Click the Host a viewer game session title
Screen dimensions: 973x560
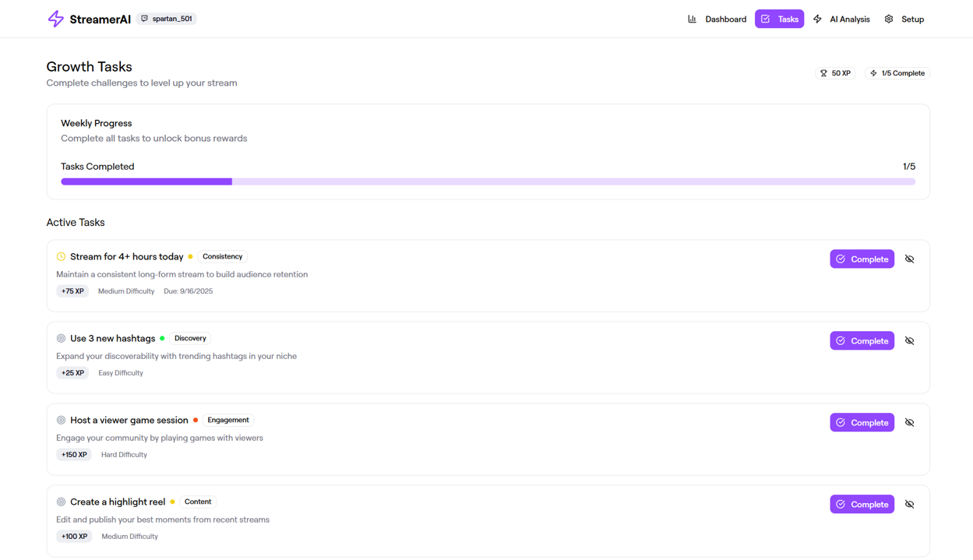(x=129, y=420)
